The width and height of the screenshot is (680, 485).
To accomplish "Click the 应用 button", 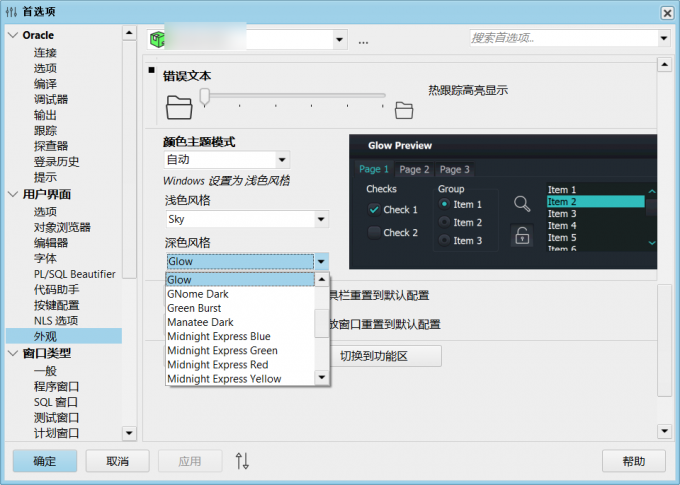I will coord(190,461).
